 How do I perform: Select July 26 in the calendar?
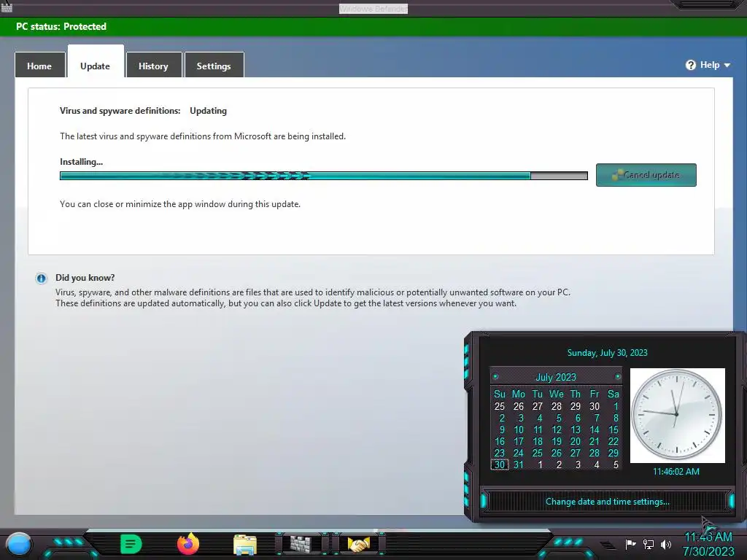tap(557, 453)
